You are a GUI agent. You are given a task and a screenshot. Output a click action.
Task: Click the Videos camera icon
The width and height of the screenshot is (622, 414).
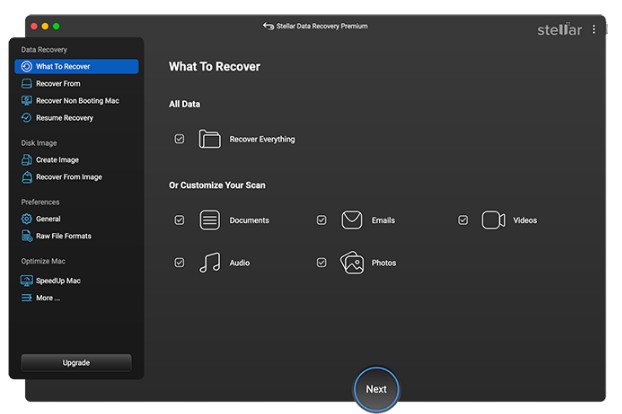tap(493, 220)
